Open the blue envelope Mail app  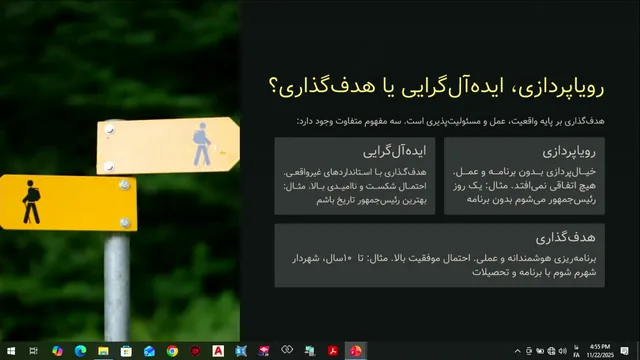point(149,351)
